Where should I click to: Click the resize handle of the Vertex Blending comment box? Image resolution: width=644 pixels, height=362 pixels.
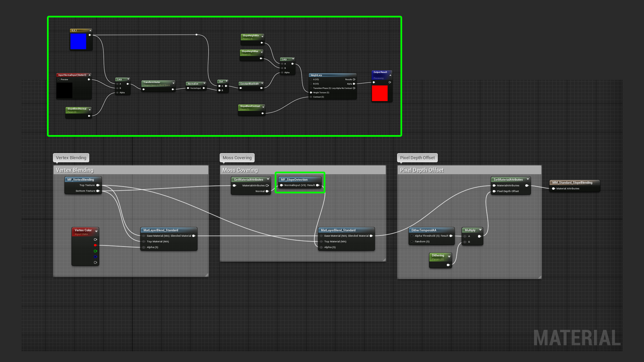click(x=207, y=275)
